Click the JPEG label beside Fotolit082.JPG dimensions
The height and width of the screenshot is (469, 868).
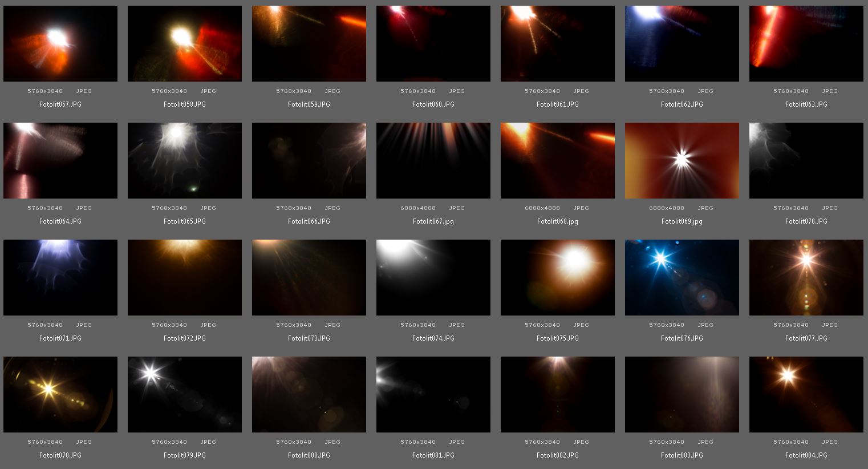(x=581, y=442)
